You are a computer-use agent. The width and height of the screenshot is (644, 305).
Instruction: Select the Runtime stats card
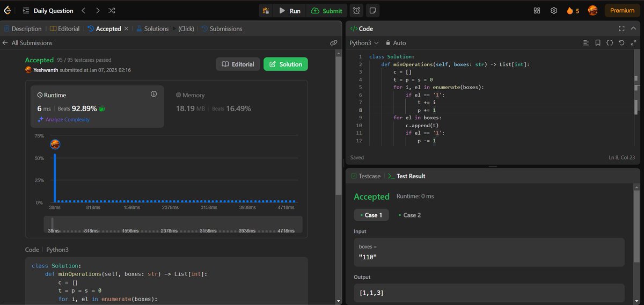(x=97, y=106)
